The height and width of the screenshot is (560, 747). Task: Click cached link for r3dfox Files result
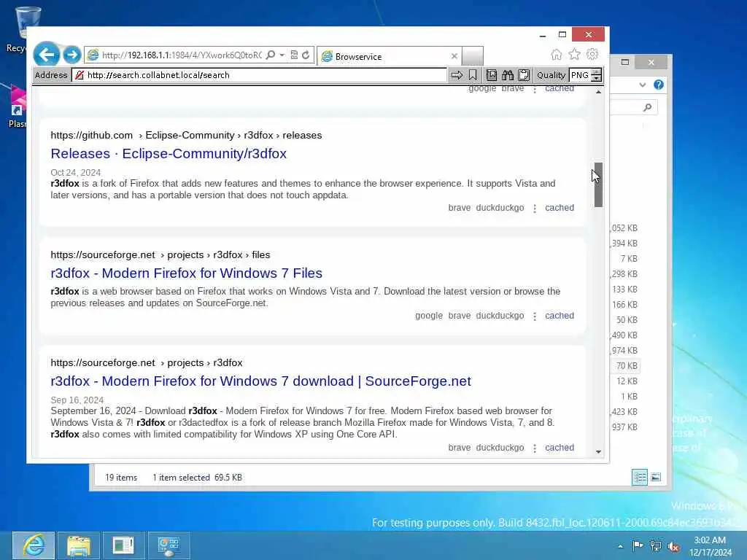tap(560, 316)
